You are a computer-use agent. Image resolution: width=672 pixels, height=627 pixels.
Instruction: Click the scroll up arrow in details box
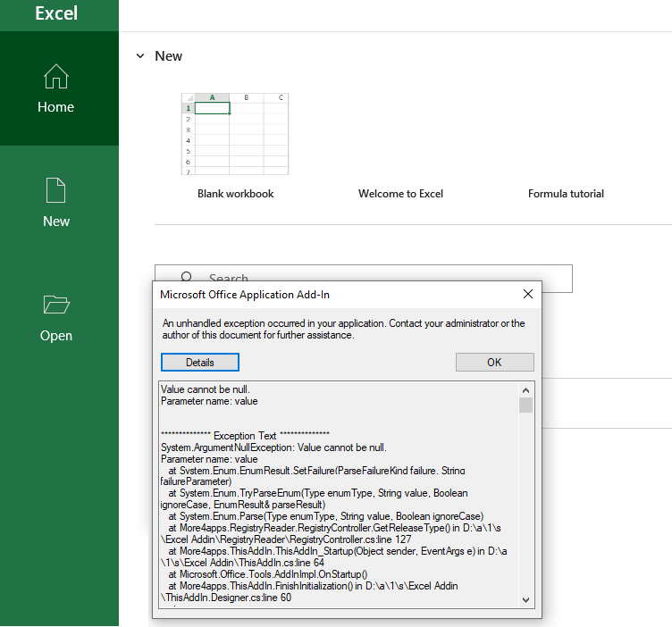pos(525,390)
